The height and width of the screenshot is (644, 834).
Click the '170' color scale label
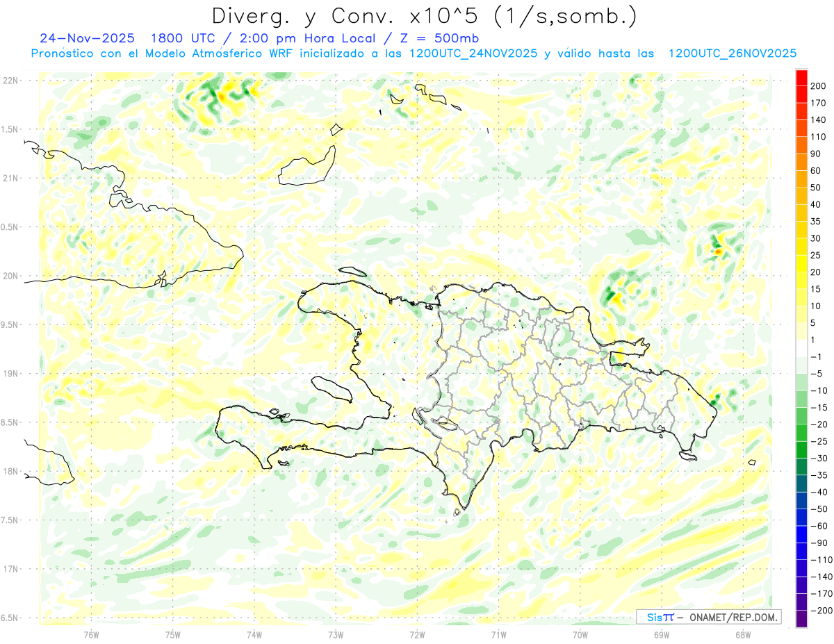point(819,102)
